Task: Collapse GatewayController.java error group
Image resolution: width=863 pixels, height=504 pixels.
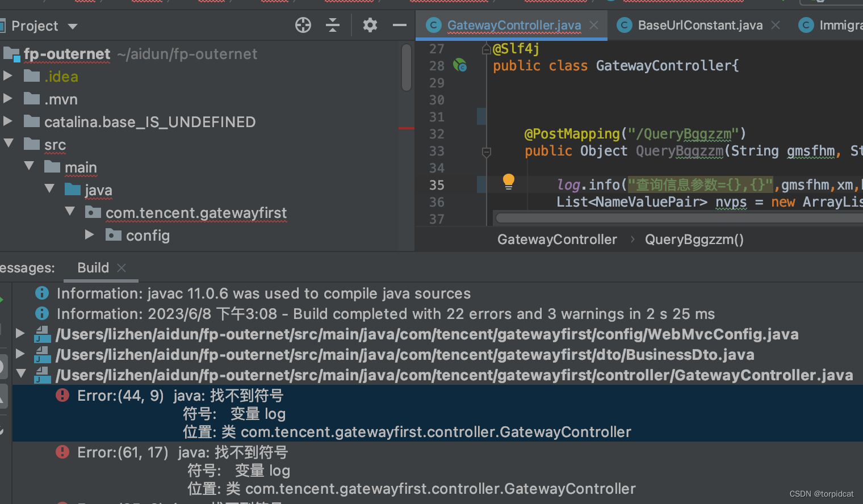Action: 21,373
